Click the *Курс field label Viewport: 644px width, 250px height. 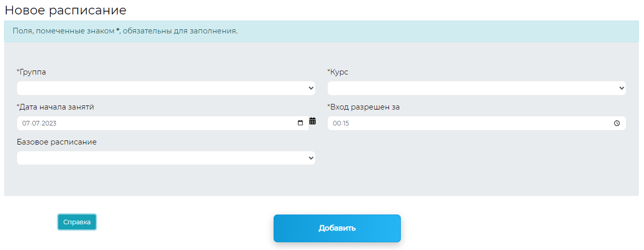[x=338, y=72]
